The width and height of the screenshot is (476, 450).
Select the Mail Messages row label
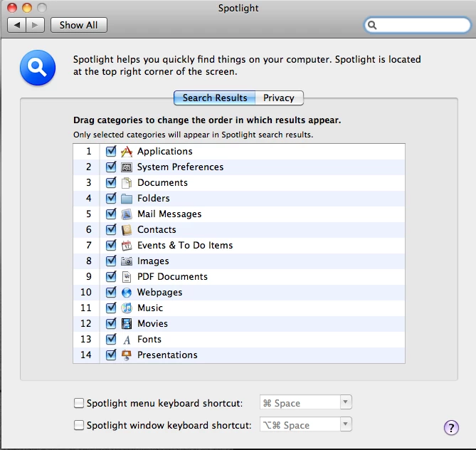click(x=169, y=214)
